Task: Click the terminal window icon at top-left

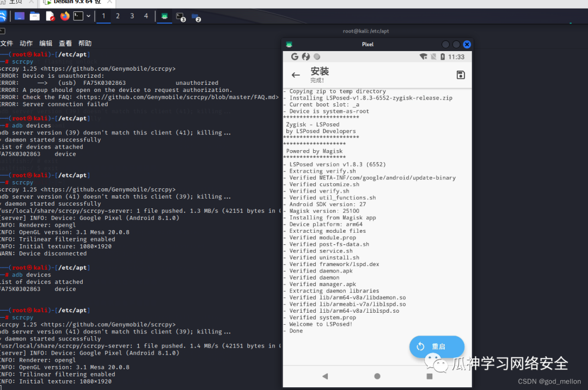Action: 2,31
